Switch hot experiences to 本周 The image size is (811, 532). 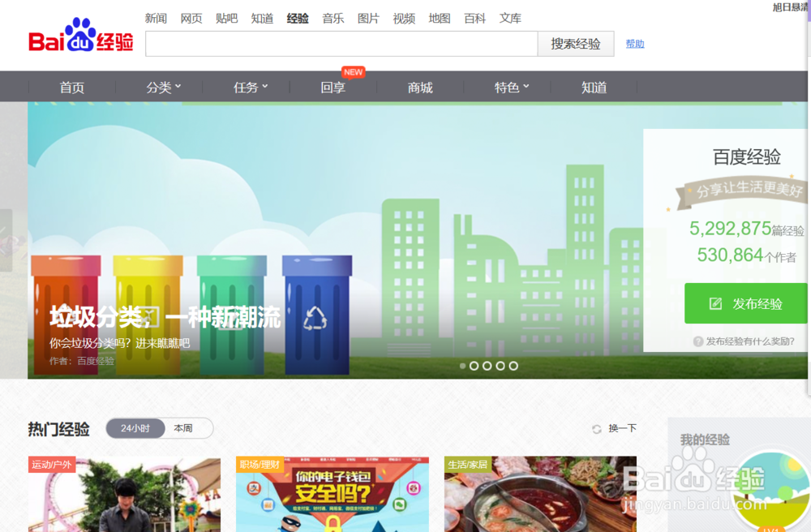click(183, 428)
